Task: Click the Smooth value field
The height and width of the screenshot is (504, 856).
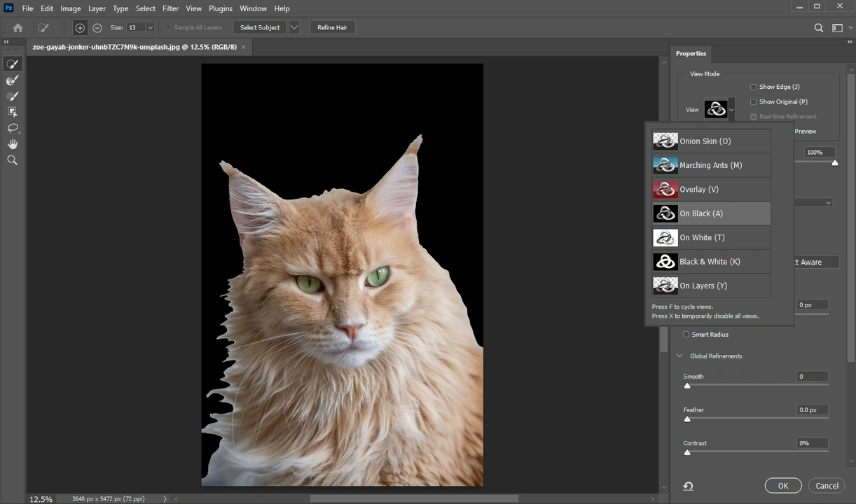Action: (x=813, y=377)
